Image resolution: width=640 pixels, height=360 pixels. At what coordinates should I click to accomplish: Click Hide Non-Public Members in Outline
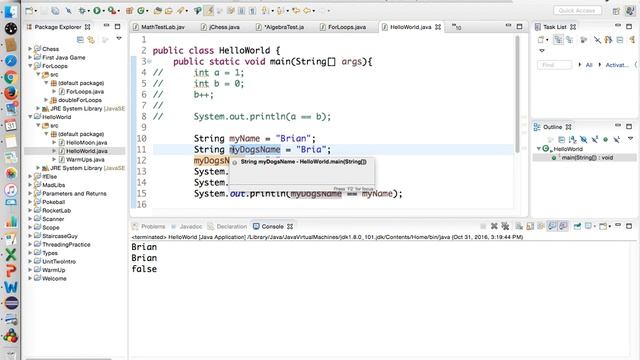pos(605,140)
